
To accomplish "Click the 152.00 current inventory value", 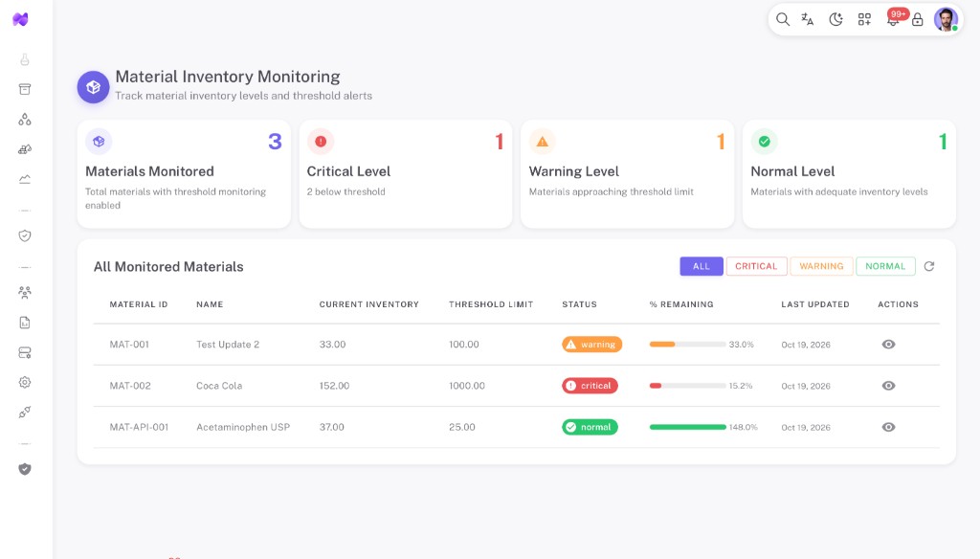I will 334,386.
